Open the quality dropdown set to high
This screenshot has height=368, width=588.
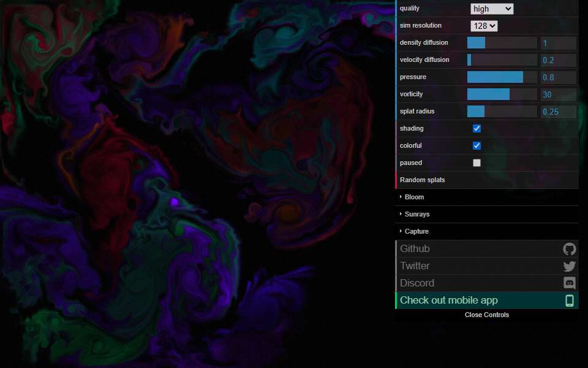492,9
